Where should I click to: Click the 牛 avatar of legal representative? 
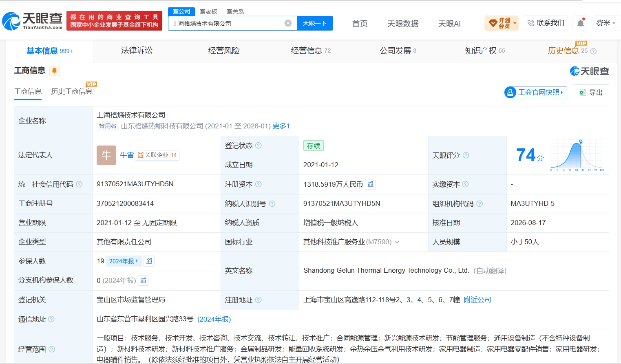(106, 155)
